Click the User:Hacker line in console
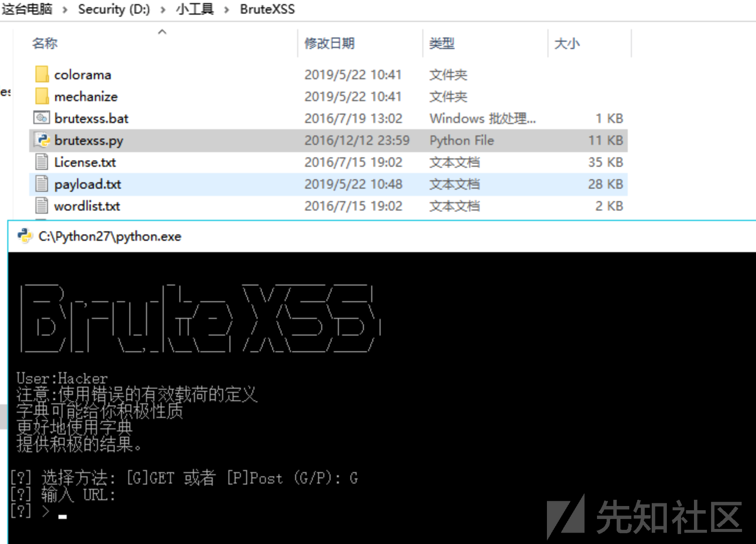Viewport: 756px width, 544px height. 62,378
